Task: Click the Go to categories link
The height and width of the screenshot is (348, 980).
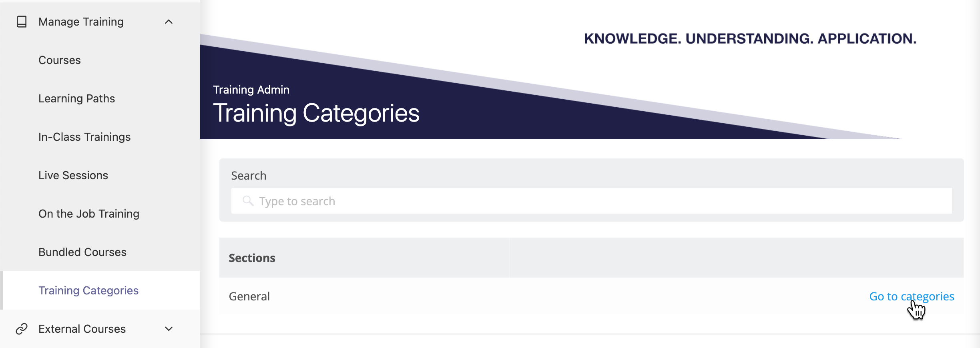Action: point(912,296)
